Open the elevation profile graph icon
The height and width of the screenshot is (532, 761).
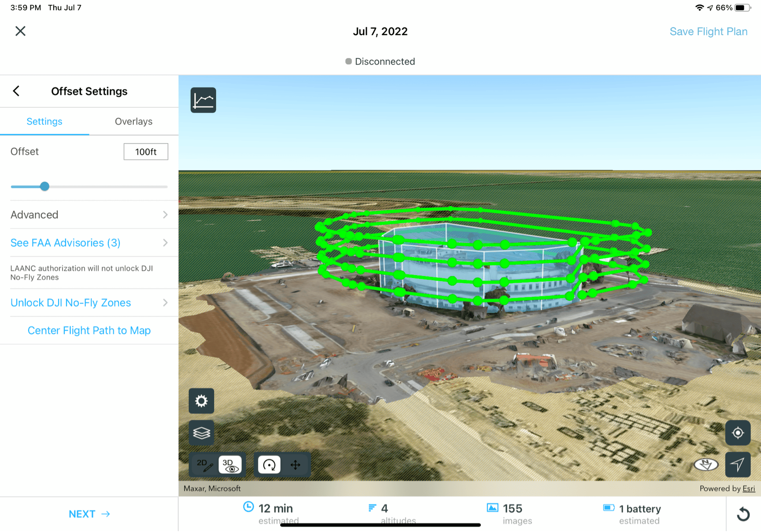[x=203, y=100]
